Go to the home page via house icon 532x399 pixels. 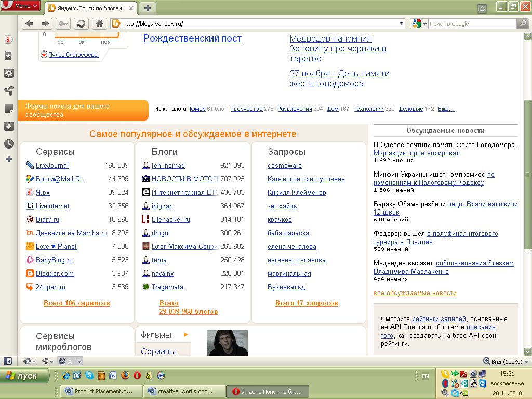99,24
